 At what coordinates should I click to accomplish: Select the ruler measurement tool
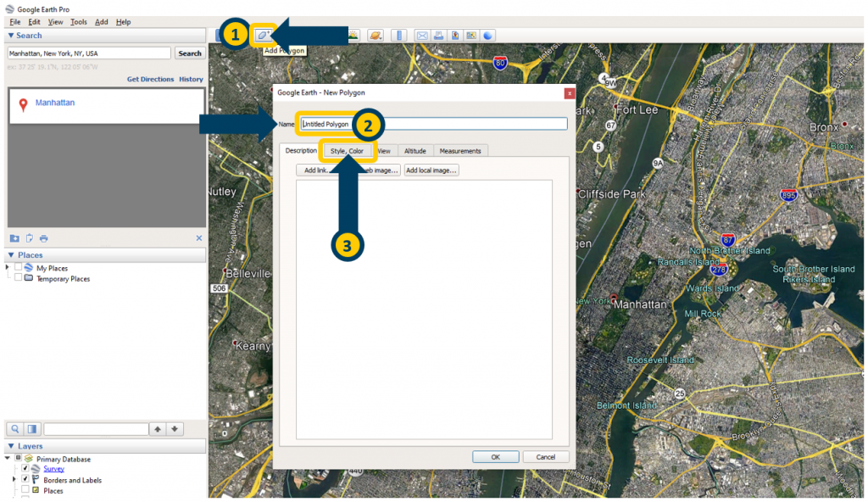click(399, 35)
